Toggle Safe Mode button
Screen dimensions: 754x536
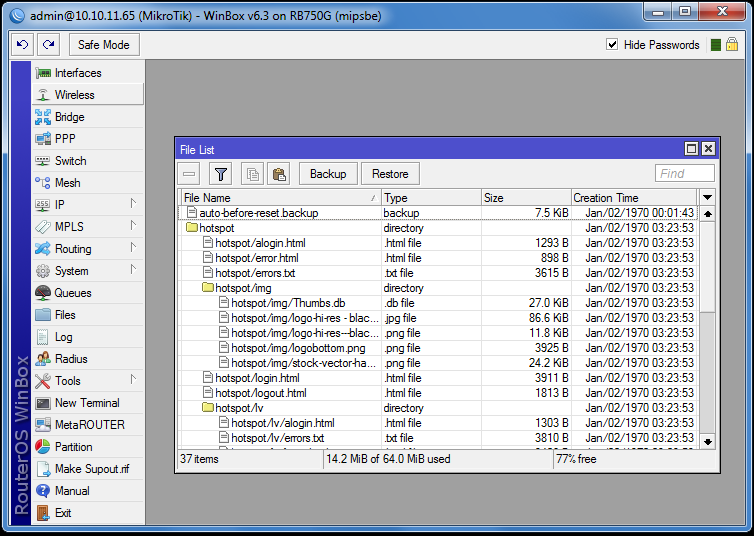point(104,45)
